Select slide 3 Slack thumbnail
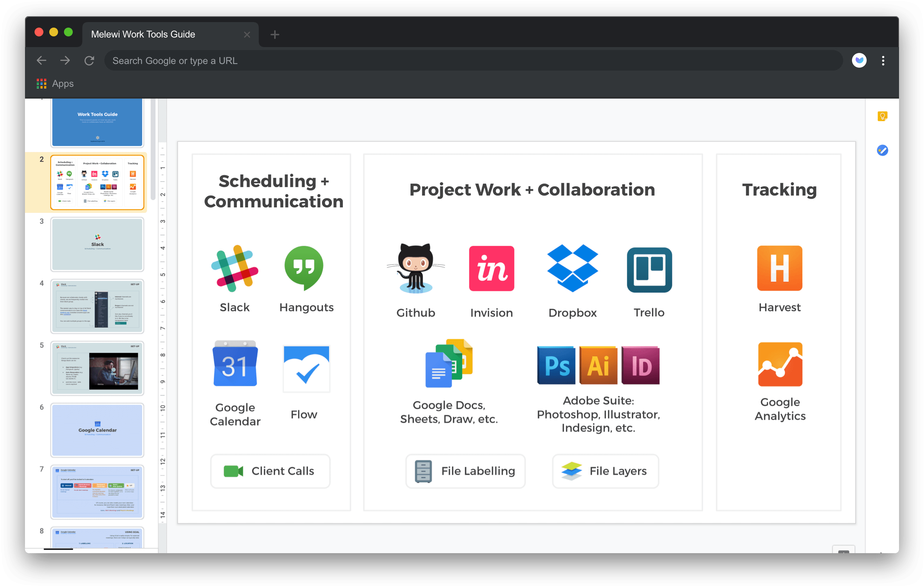This screenshot has width=924, height=587. tap(97, 244)
